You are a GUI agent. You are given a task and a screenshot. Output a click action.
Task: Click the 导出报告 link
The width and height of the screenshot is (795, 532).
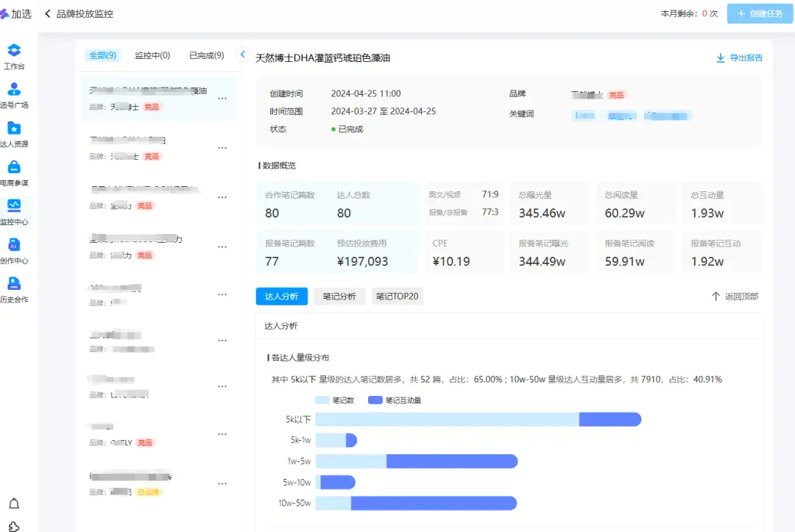(x=746, y=57)
